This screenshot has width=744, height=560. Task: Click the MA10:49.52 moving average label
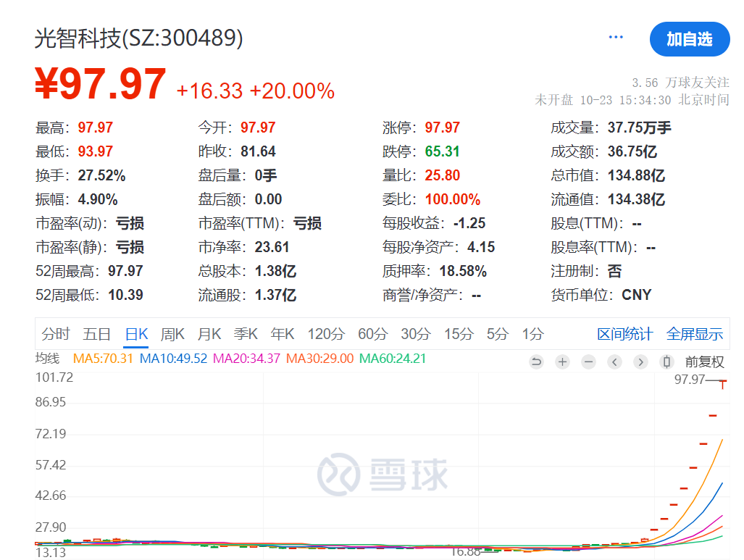[173, 359]
